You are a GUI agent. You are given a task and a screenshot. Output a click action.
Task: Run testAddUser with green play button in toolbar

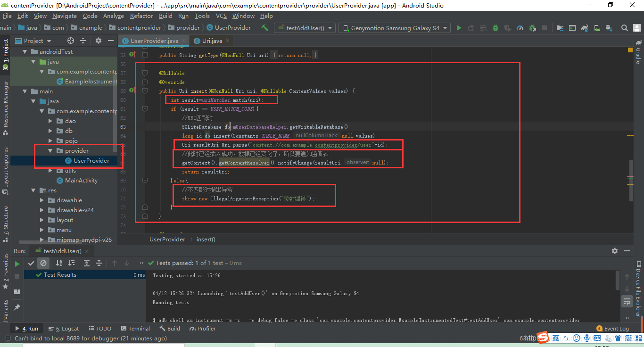[x=459, y=28]
